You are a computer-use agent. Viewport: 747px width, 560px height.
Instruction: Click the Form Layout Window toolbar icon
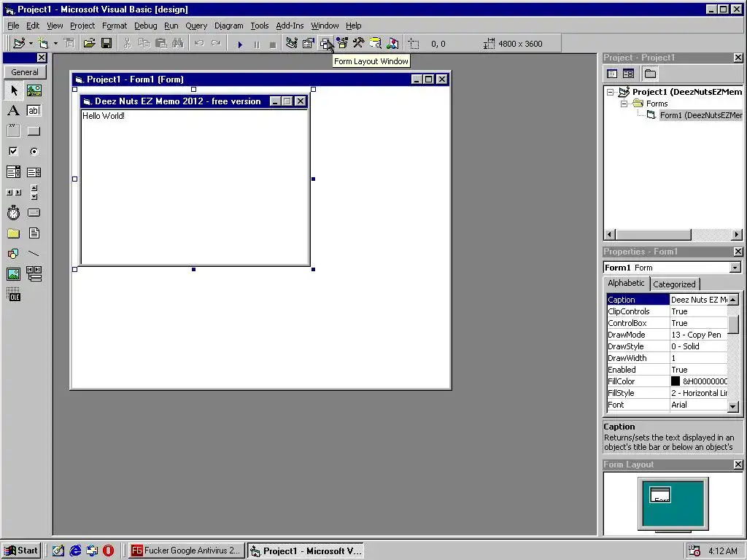coord(325,43)
